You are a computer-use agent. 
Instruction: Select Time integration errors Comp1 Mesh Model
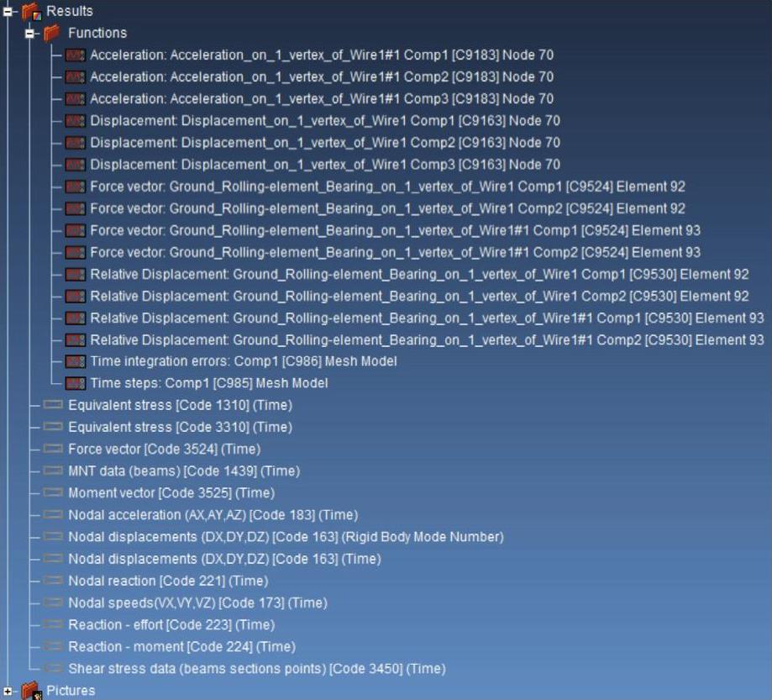click(243, 361)
